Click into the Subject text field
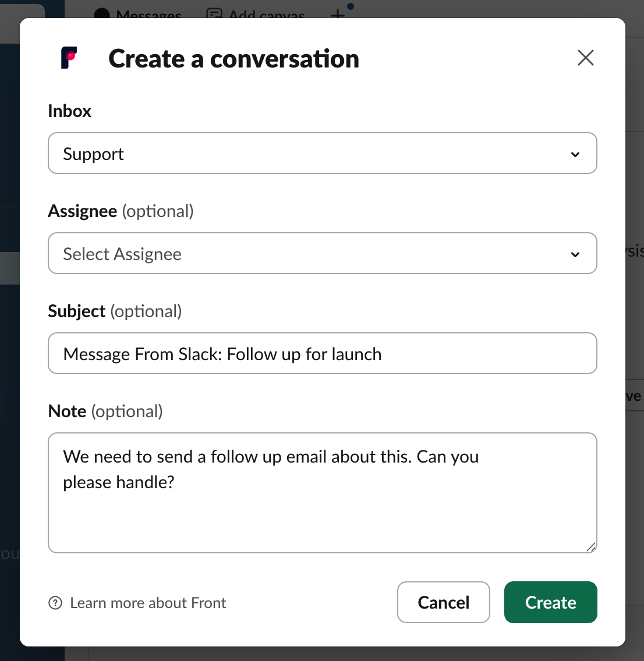Viewport: 644px width, 661px height. (x=322, y=354)
